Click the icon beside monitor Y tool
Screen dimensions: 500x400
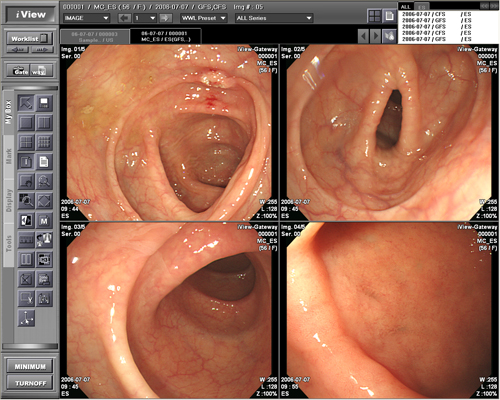click(x=44, y=298)
